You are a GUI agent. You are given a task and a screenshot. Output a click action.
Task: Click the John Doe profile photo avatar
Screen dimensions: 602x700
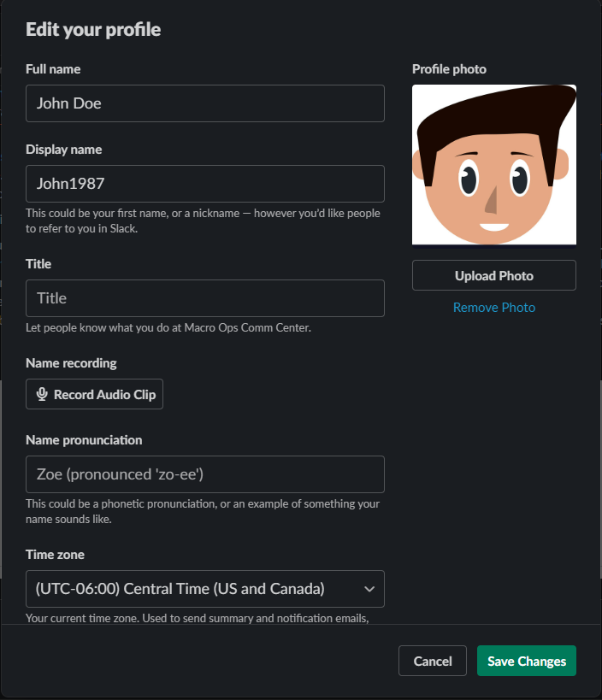click(x=494, y=165)
